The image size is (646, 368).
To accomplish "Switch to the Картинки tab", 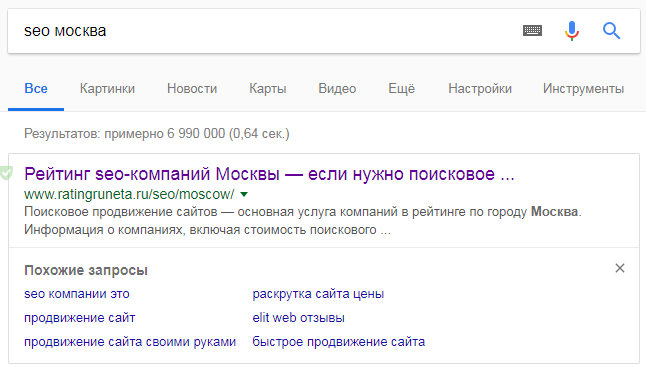I will click(x=107, y=88).
